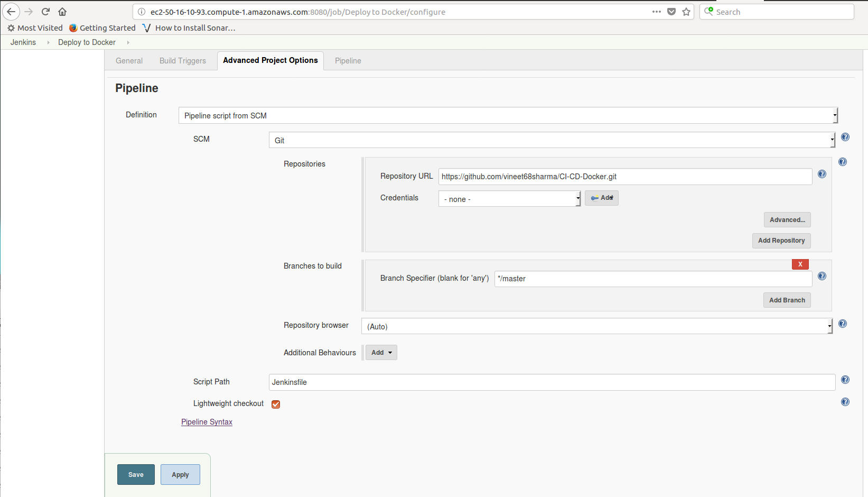Click the browser Forward arrow
The image size is (868, 497).
29,12
